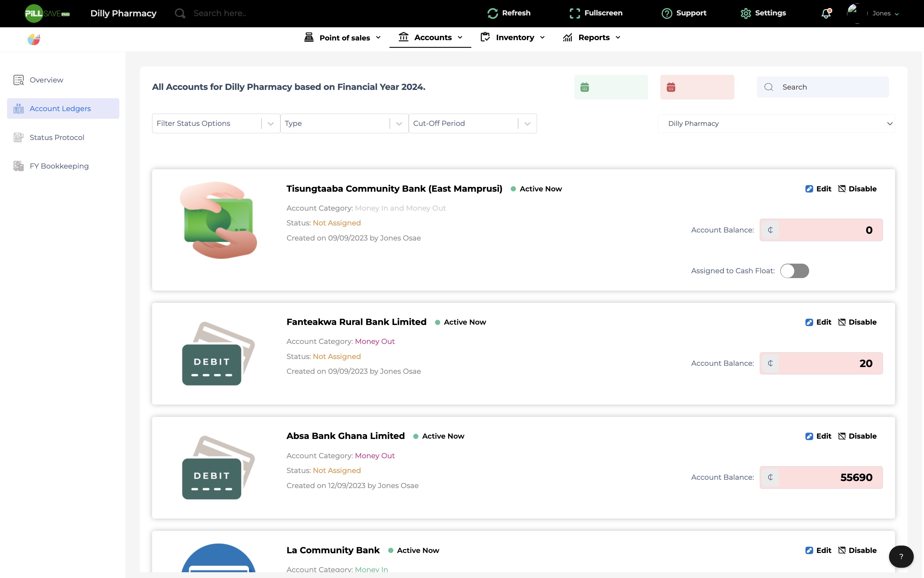This screenshot has width=924, height=578.
Task: Open the notifications bell
Action: click(826, 13)
